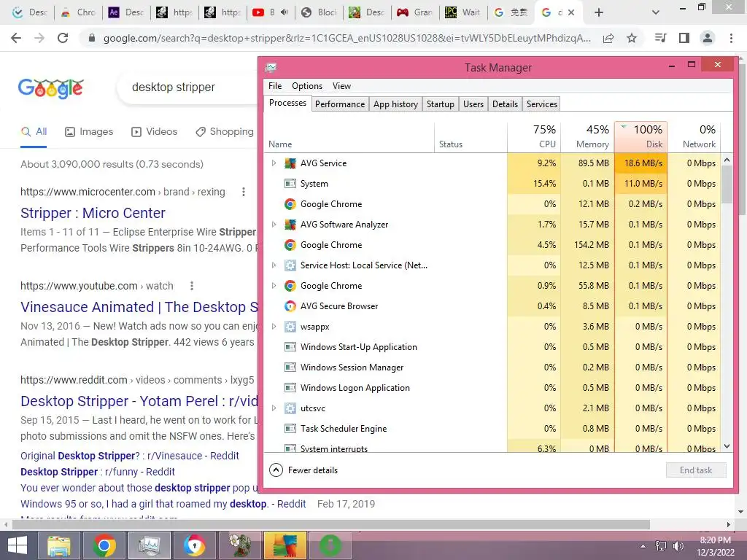Sort processes by the Memory column

tap(587, 136)
